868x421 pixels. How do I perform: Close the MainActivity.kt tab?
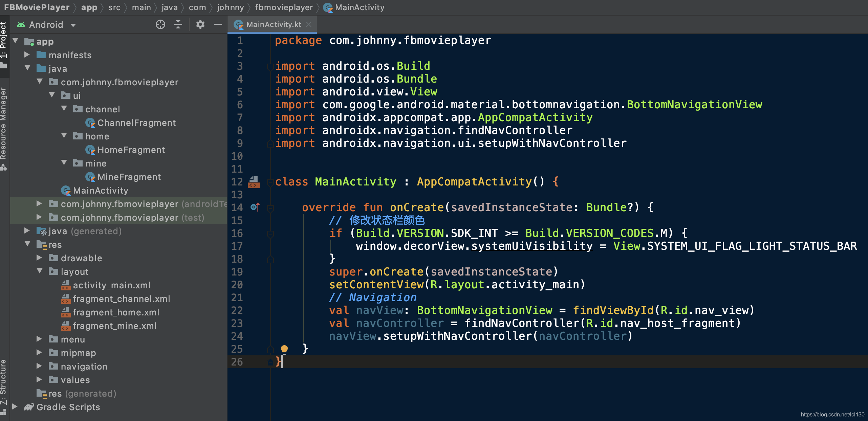pos(309,24)
